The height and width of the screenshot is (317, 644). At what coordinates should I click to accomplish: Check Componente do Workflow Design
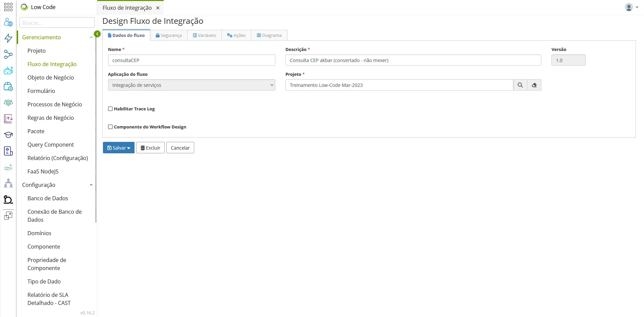pyautogui.click(x=110, y=127)
